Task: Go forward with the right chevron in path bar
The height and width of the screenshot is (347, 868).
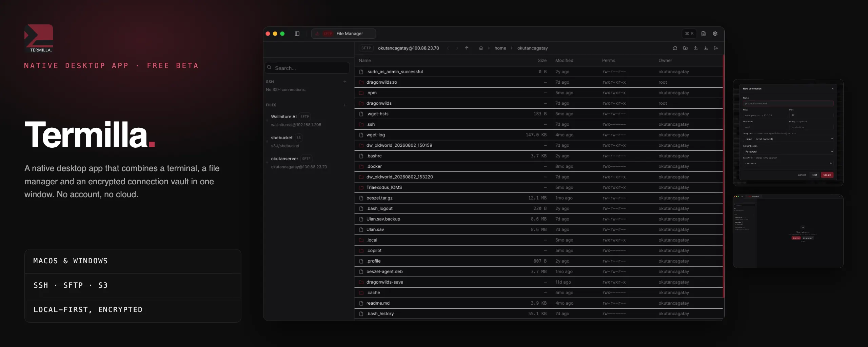Action: point(457,48)
